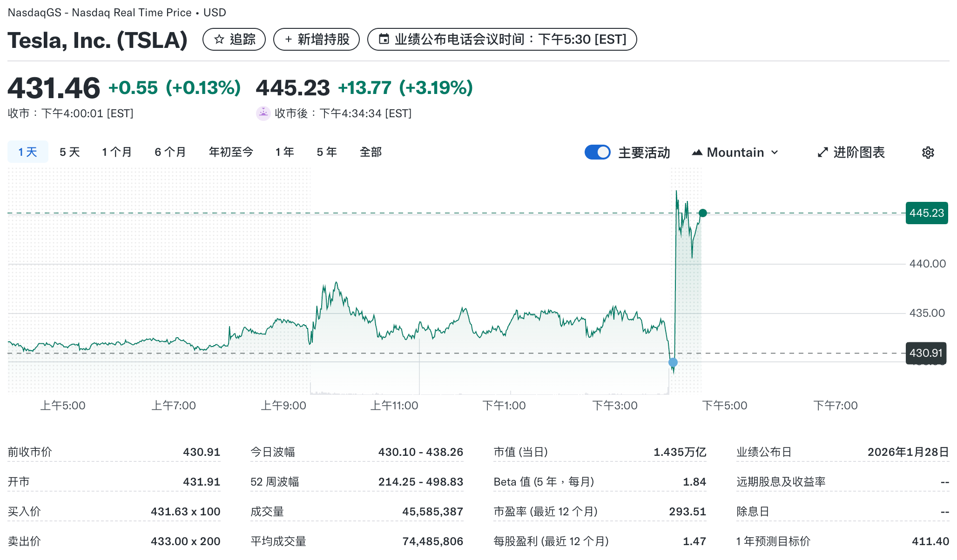Open the settings gear next to the chart
This screenshot has width=957, height=560.
(x=927, y=152)
